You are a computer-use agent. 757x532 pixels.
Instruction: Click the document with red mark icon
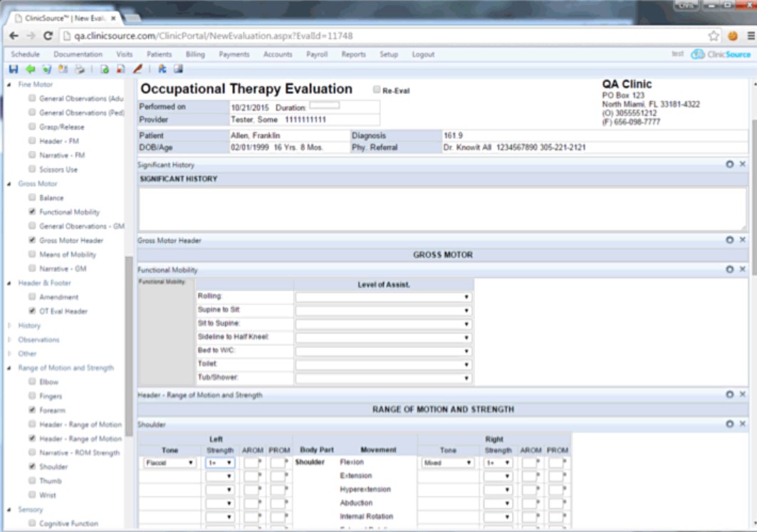tap(120, 69)
